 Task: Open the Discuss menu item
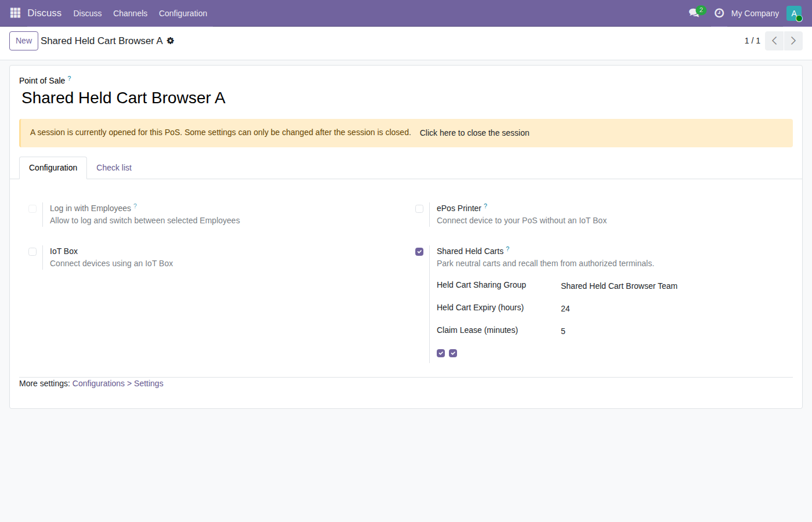[x=88, y=13]
